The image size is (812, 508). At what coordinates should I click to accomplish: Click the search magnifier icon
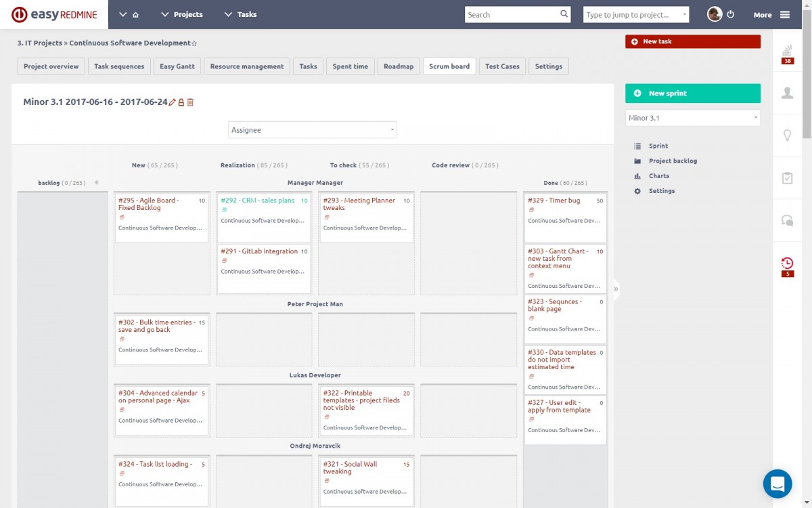(x=564, y=14)
